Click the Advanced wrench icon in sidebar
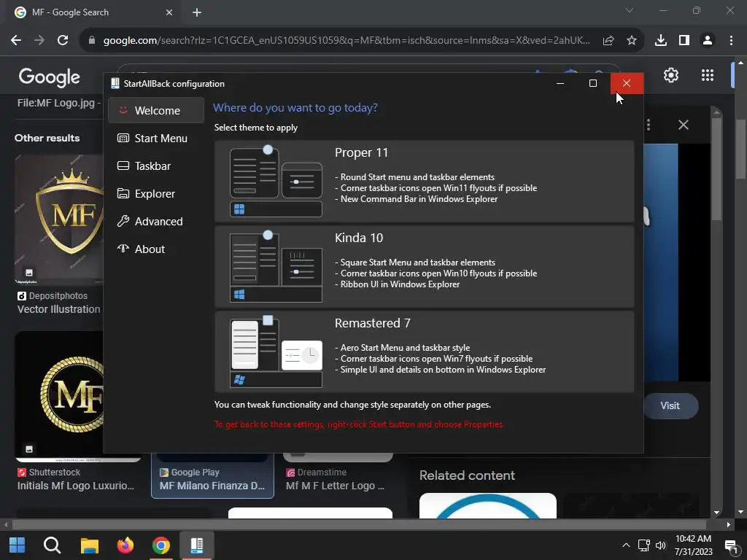The width and height of the screenshot is (747, 560). point(123,221)
